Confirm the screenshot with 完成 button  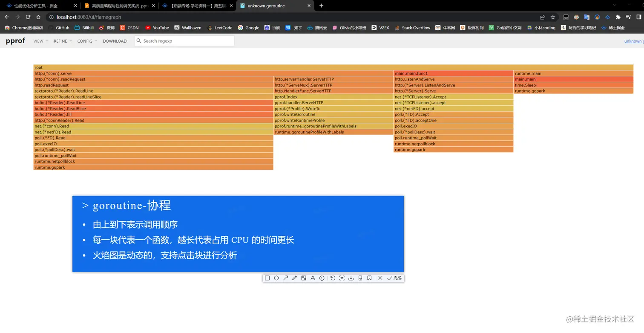pyautogui.click(x=394, y=278)
